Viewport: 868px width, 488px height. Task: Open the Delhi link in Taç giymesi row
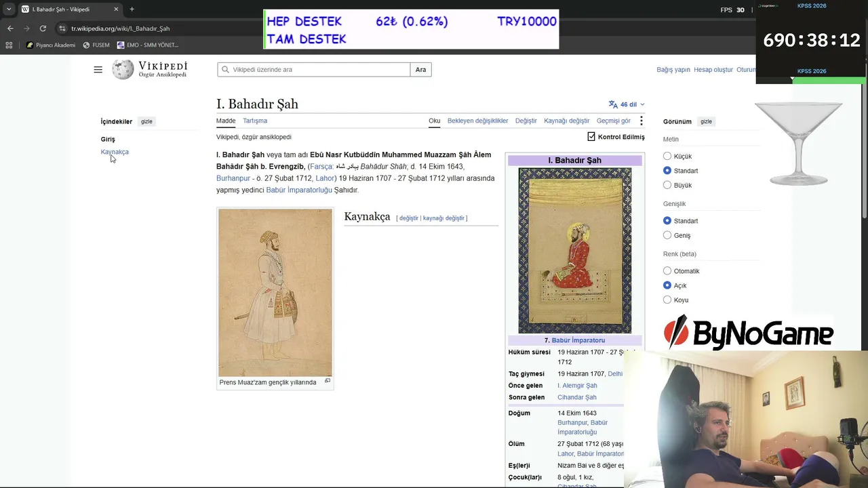pyautogui.click(x=615, y=374)
